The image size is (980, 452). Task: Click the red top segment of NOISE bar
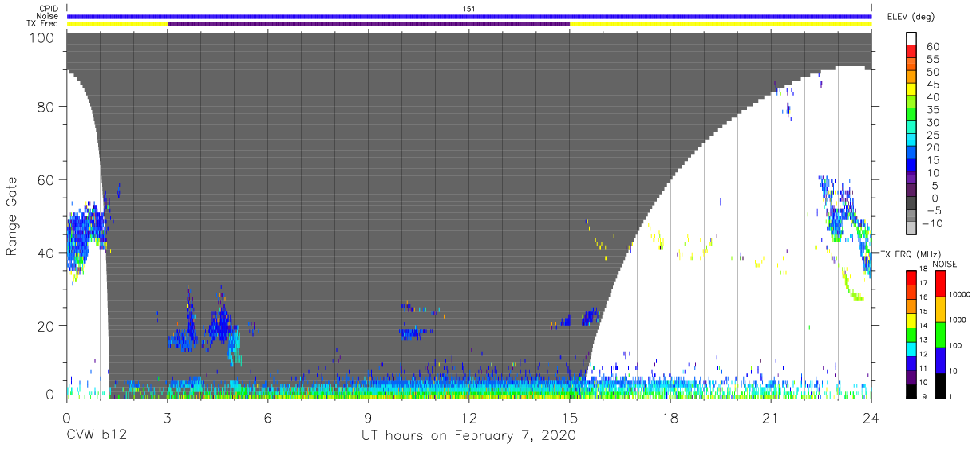click(940, 283)
